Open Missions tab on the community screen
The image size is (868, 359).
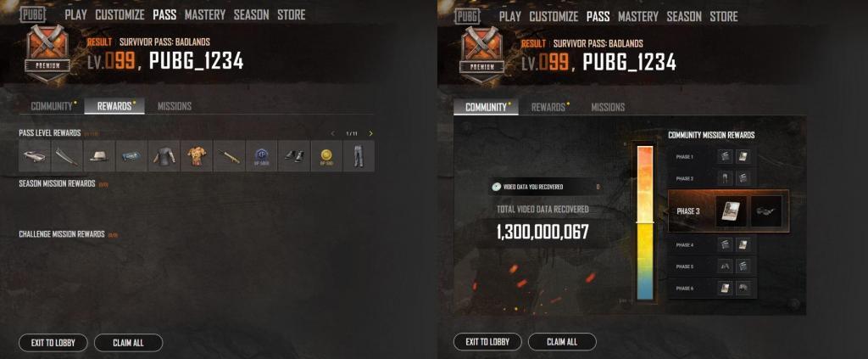(x=607, y=108)
